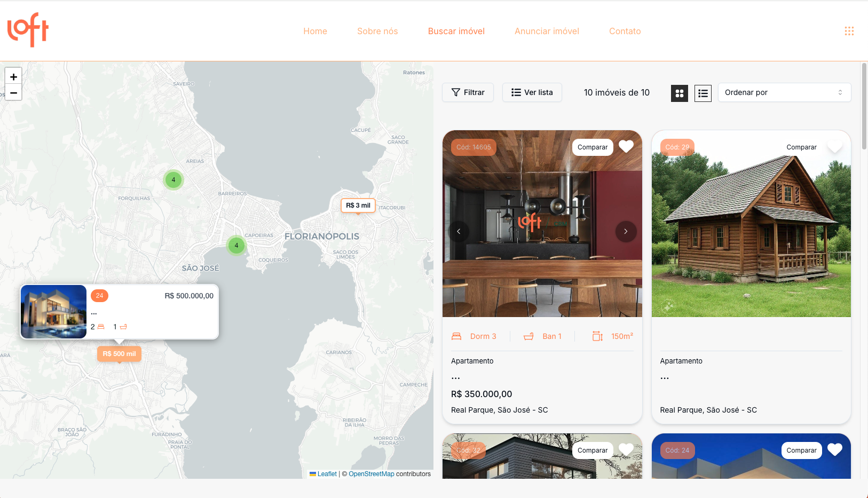This screenshot has width=868, height=498.
Task: Open Anunciar imóvel menu item
Action: (547, 31)
